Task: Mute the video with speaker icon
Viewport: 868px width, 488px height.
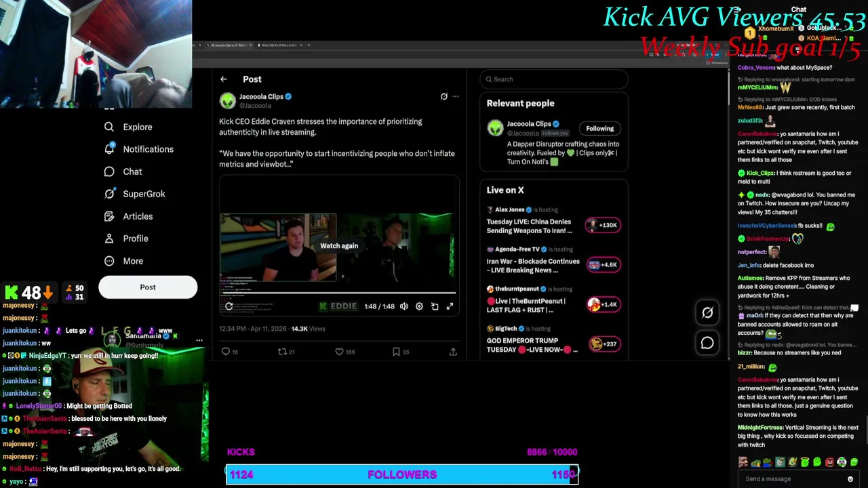Action: (x=404, y=306)
